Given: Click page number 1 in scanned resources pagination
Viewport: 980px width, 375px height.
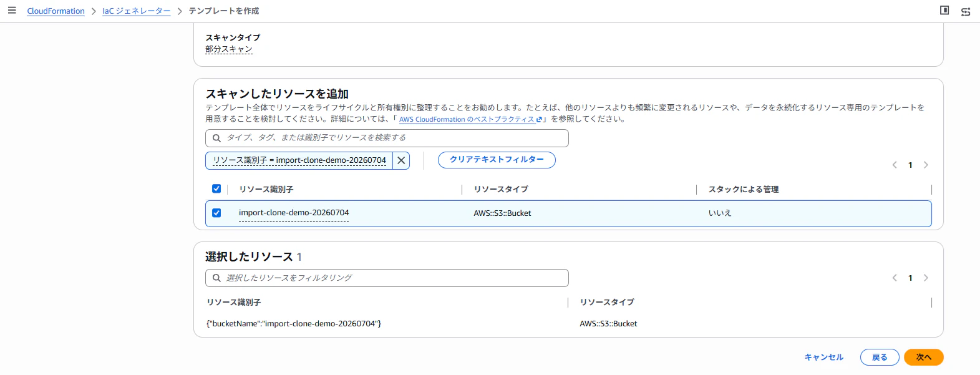Looking at the screenshot, I should point(910,165).
